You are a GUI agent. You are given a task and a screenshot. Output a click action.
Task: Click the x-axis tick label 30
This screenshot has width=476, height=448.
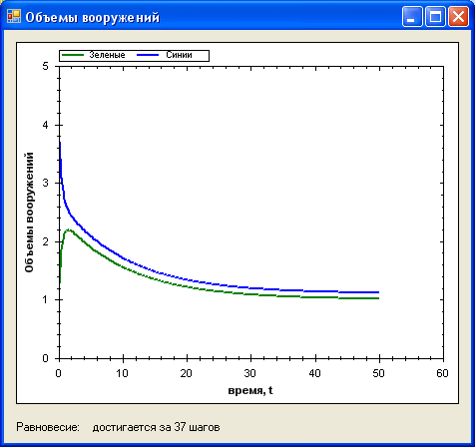pos(250,373)
